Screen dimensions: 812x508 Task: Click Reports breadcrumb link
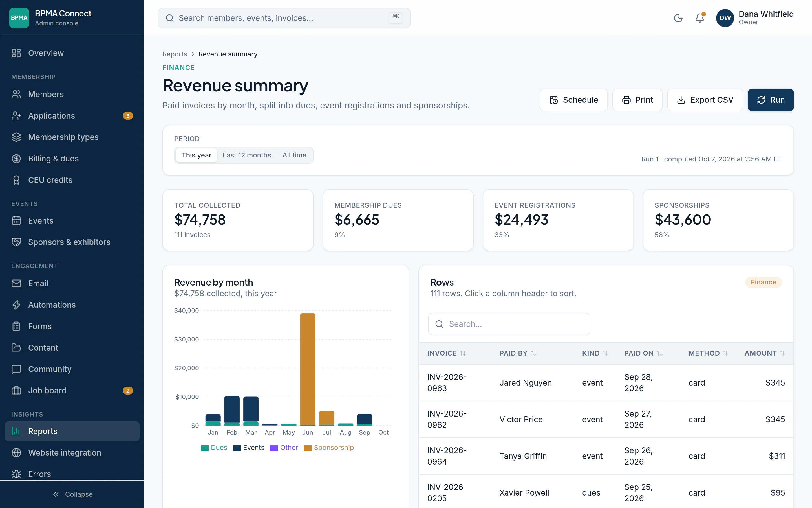point(175,54)
